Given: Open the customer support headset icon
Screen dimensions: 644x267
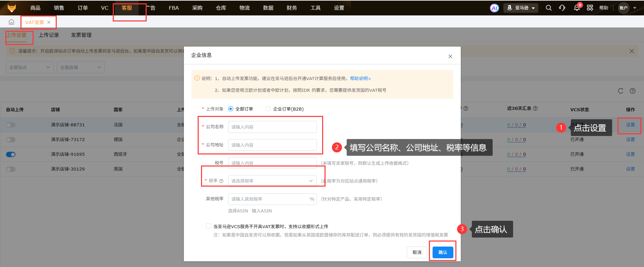Looking at the screenshot, I should click(562, 8).
